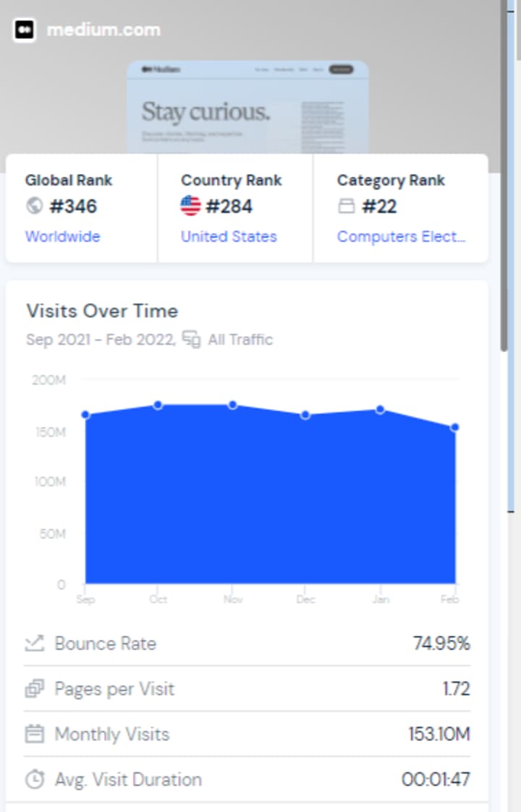Screen dimensions: 521x812
Task: Click the Sep 2021 - Feb 2022 date range
Action: click(x=101, y=340)
